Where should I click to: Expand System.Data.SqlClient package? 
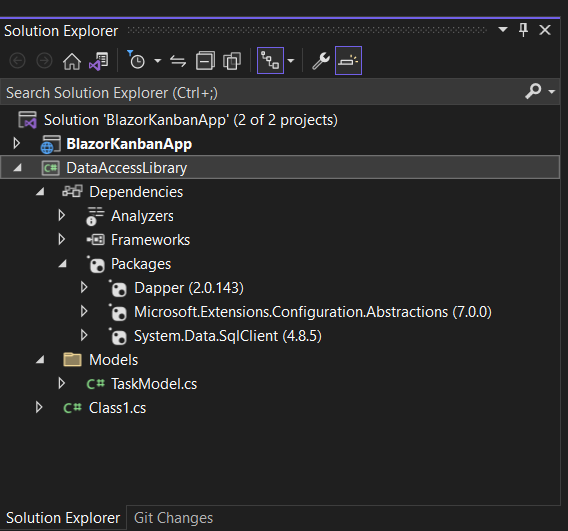pos(84,335)
